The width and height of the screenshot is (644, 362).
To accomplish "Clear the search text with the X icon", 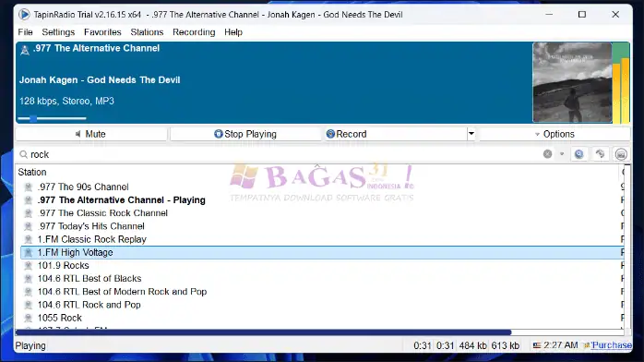I will click(x=547, y=154).
